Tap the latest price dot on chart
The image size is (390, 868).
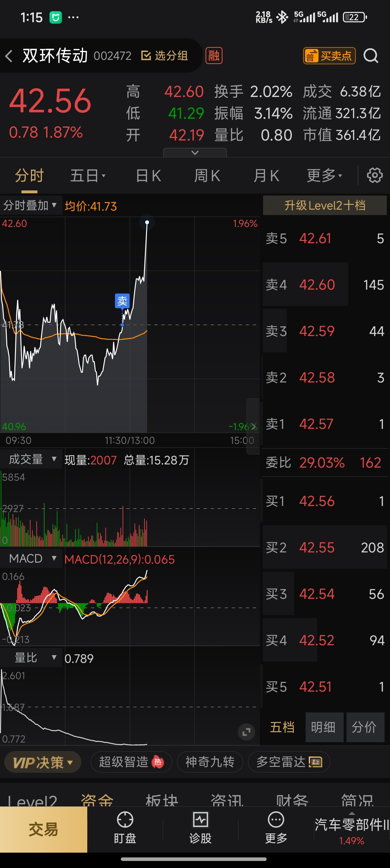point(147,222)
